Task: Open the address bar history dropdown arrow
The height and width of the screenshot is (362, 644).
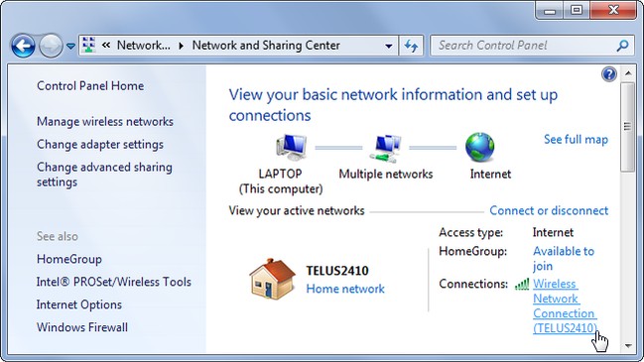Action: [389, 46]
